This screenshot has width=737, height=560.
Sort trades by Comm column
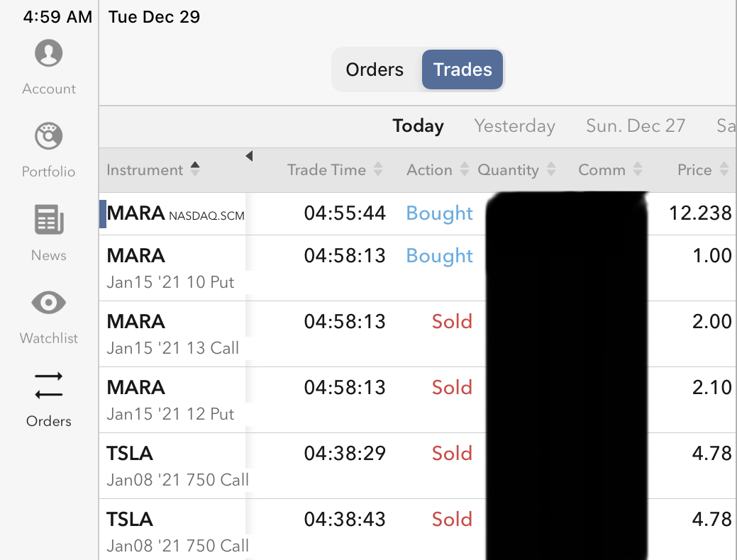[610, 170]
